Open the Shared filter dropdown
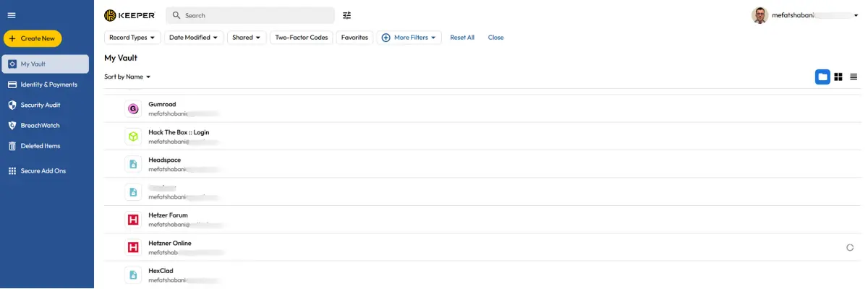The height and width of the screenshot is (289, 868). [247, 38]
